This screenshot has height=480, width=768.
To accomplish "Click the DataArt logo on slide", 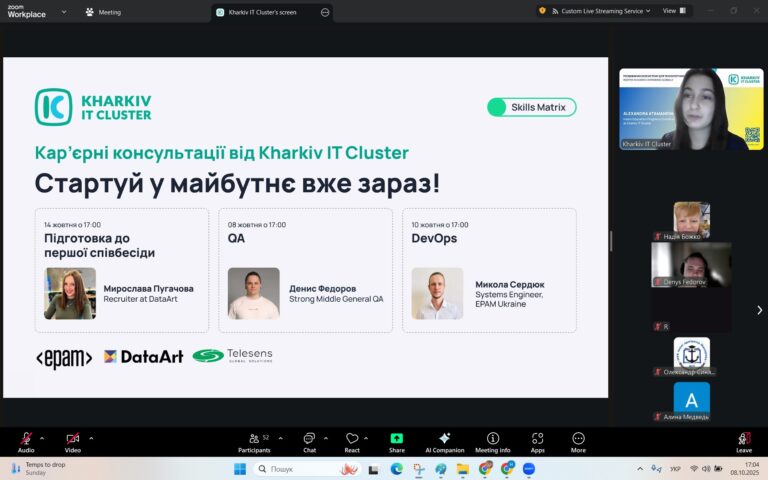I will click(x=144, y=357).
